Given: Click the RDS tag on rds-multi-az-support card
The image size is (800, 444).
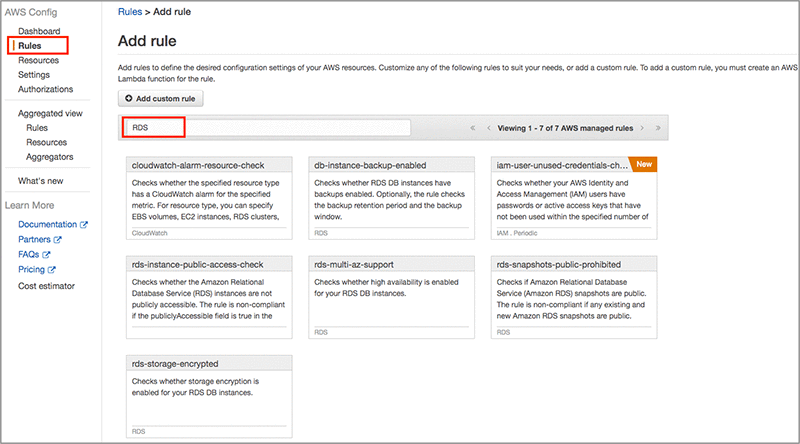Looking at the screenshot, I should [321, 332].
